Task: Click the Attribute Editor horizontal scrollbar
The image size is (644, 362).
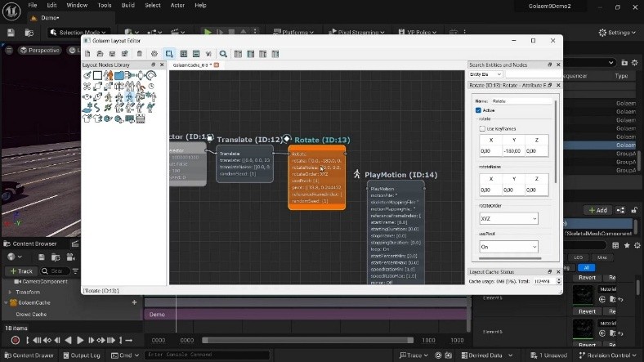Action: pyautogui.click(x=510, y=258)
